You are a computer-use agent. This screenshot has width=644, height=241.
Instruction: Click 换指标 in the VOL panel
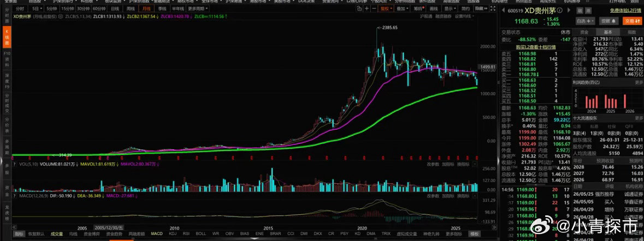point(463,164)
